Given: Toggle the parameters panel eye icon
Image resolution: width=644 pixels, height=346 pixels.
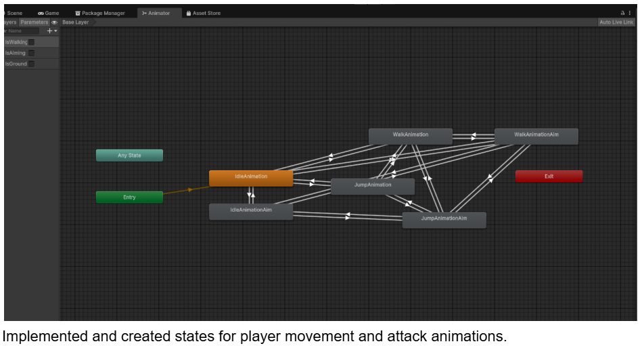Looking at the screenshot, I should pos(54,22).
